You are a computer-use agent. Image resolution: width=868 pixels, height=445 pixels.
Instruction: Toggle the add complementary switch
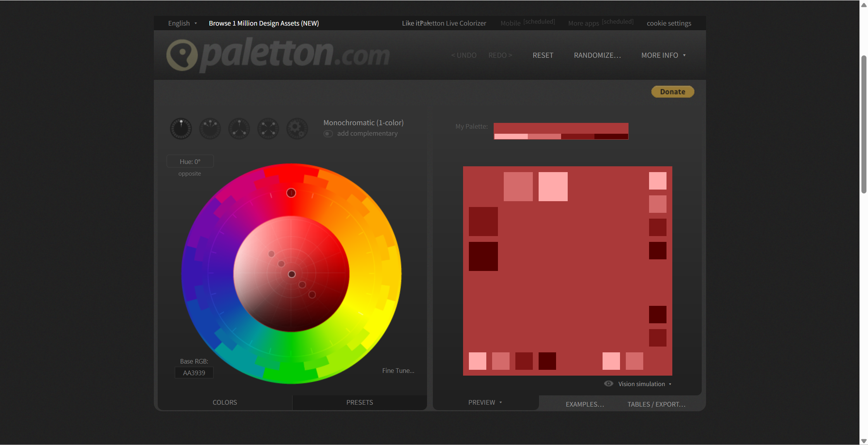[x=328, y=134]
